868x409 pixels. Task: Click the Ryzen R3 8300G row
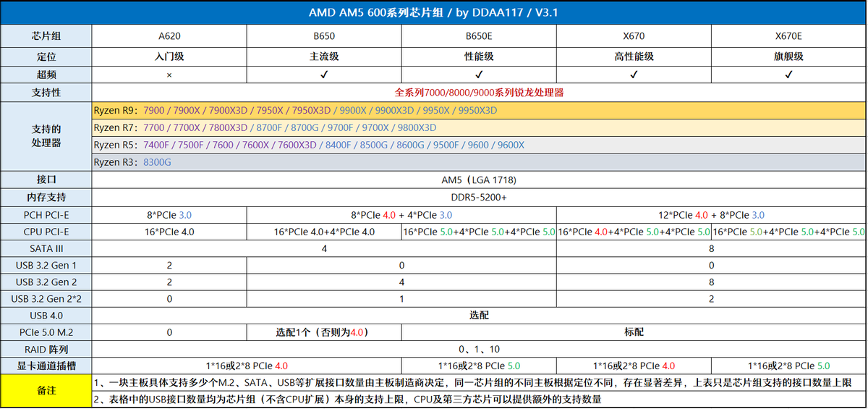click(x=479, y=162)
